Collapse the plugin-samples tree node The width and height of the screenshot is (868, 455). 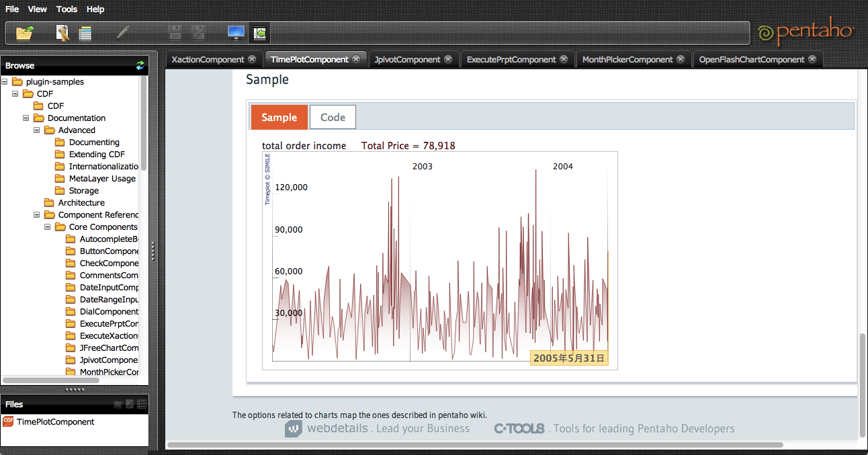tap(5, 81)
